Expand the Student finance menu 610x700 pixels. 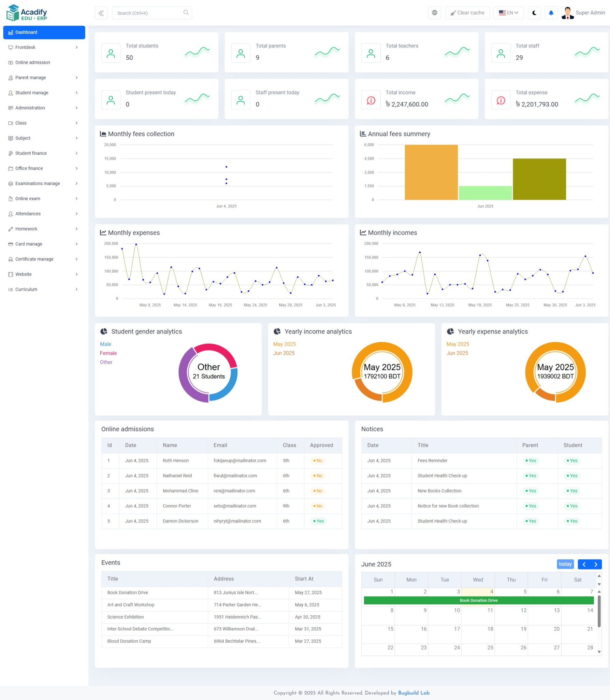pyautogui.click(x=31, y=153)
